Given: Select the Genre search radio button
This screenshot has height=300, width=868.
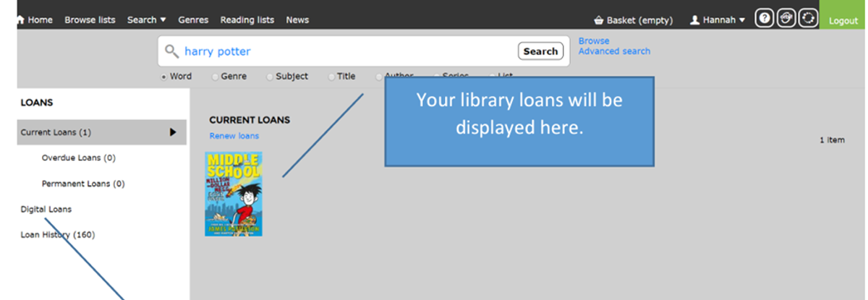Looking at the screenshot, I should coord(215,77).
